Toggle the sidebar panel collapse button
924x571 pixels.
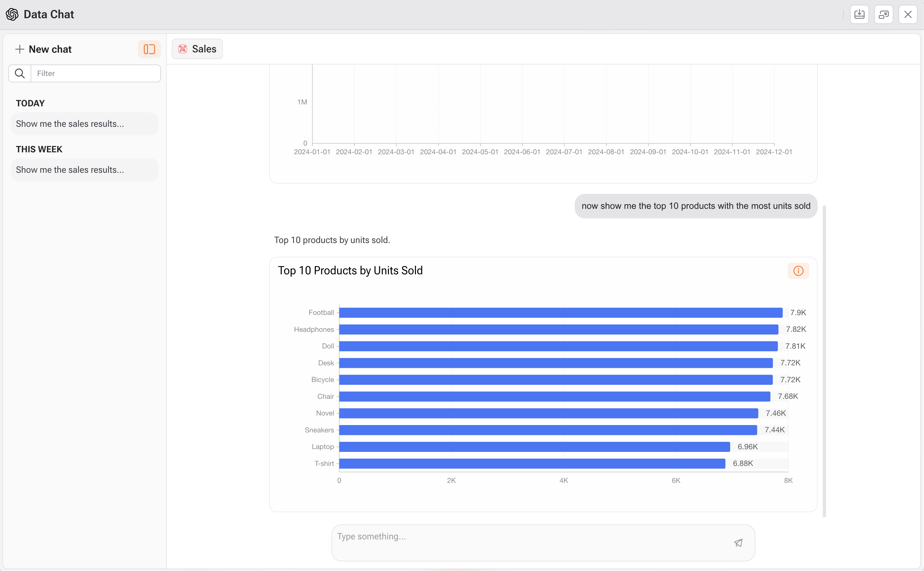149,49
